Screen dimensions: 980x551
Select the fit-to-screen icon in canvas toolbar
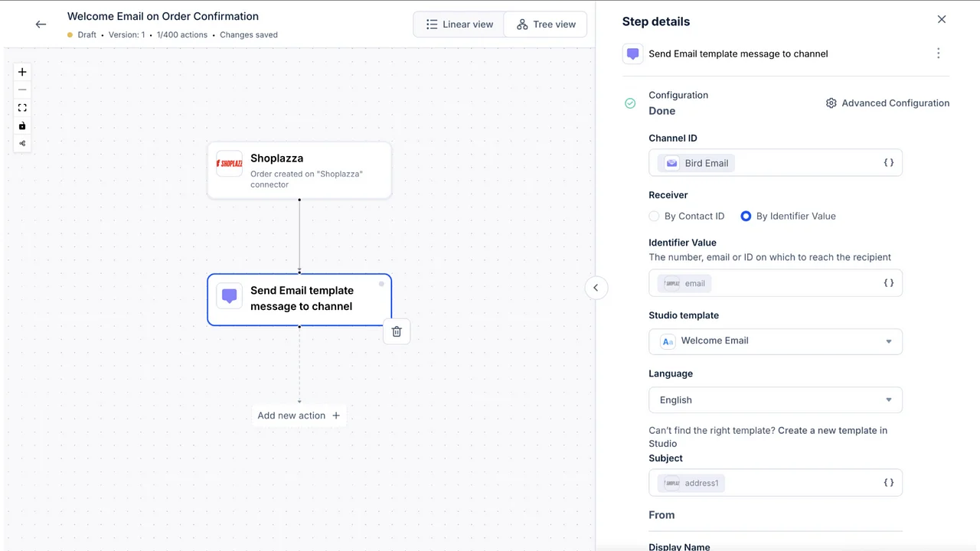pyautogui.click(x=21, y=107)
